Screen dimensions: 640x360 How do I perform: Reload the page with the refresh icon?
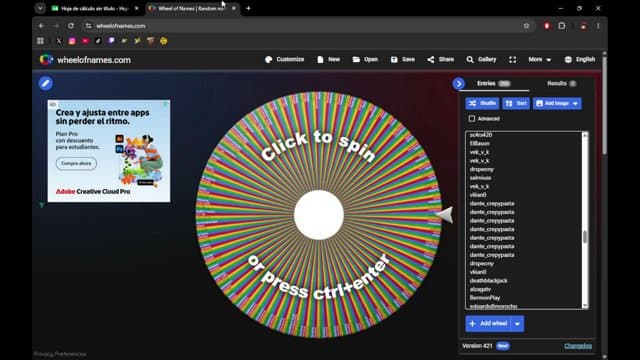pyautogui.click(x=71, y=26)
